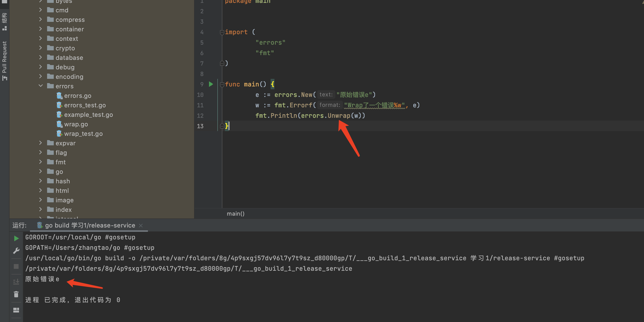644x322 pixels.
Task: Click 原始错误e console output line
Action: [42, 279]
